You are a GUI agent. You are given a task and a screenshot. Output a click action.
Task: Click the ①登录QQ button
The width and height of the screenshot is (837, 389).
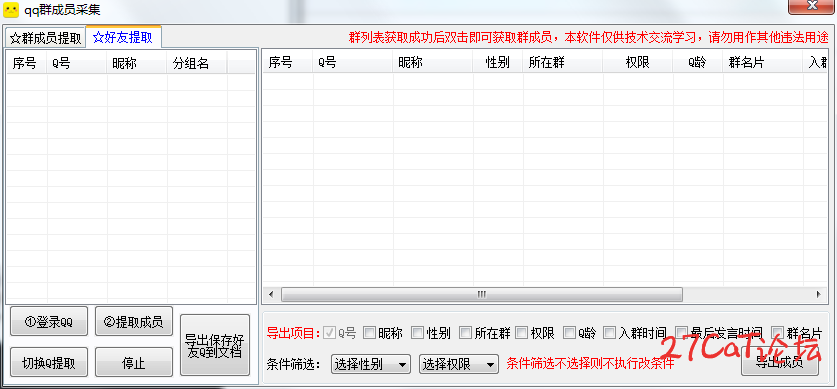point(49,322)
